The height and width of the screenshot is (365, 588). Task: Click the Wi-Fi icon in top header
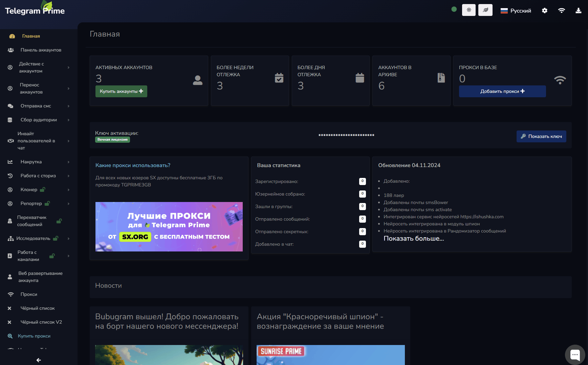pyautogui.click(x=561, y=11)
